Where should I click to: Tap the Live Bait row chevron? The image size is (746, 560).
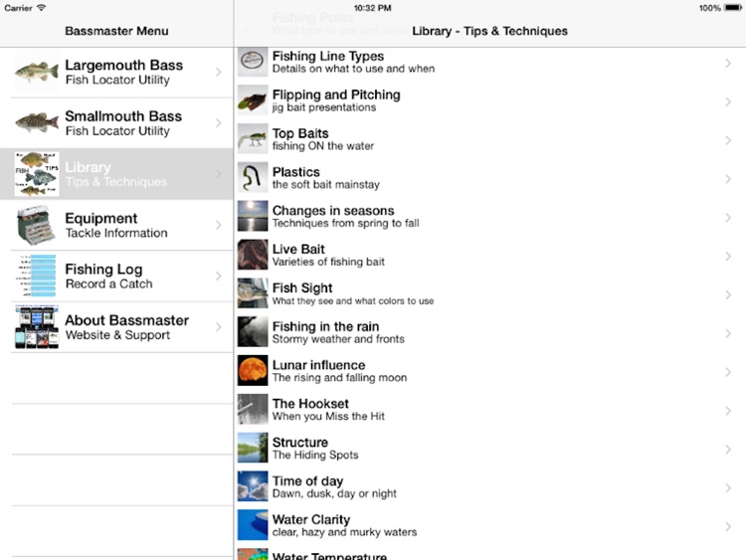pyautogui.click(x=728, y=256)
